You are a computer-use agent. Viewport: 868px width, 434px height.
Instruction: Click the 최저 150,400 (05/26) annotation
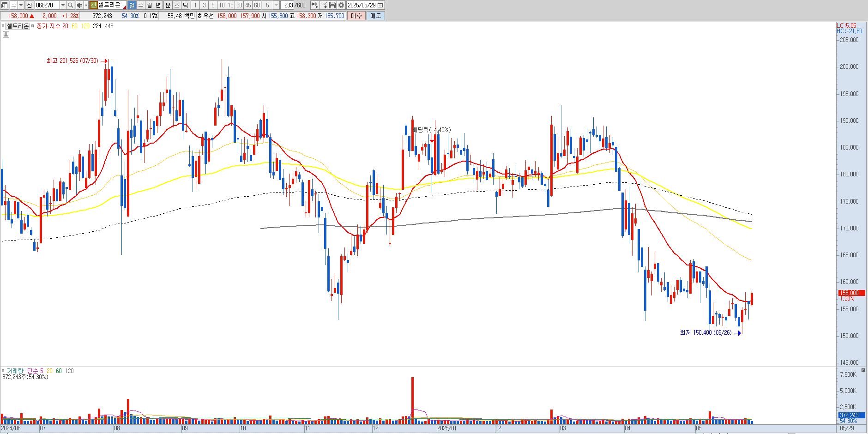pyautogui.click(x=706, y=332)
